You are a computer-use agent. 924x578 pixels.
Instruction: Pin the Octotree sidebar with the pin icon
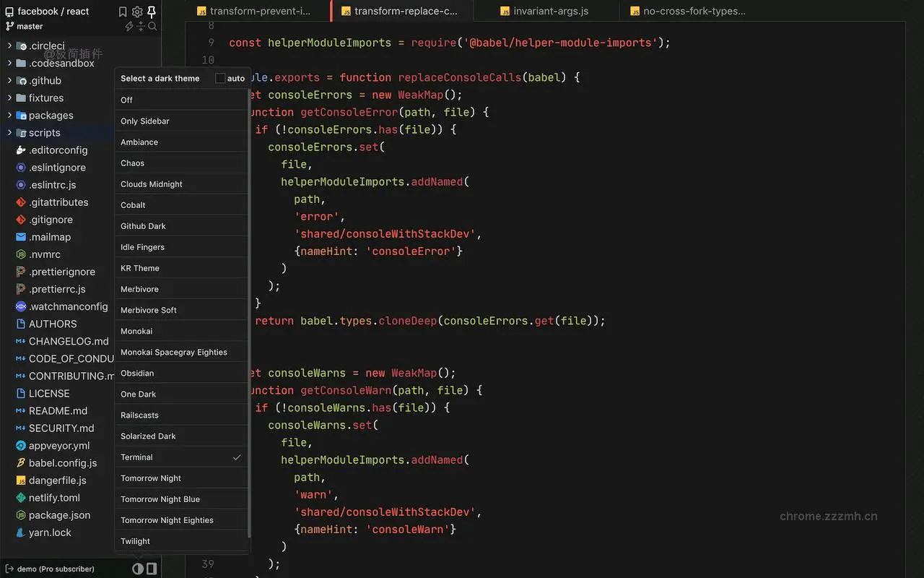click(152, 12)
